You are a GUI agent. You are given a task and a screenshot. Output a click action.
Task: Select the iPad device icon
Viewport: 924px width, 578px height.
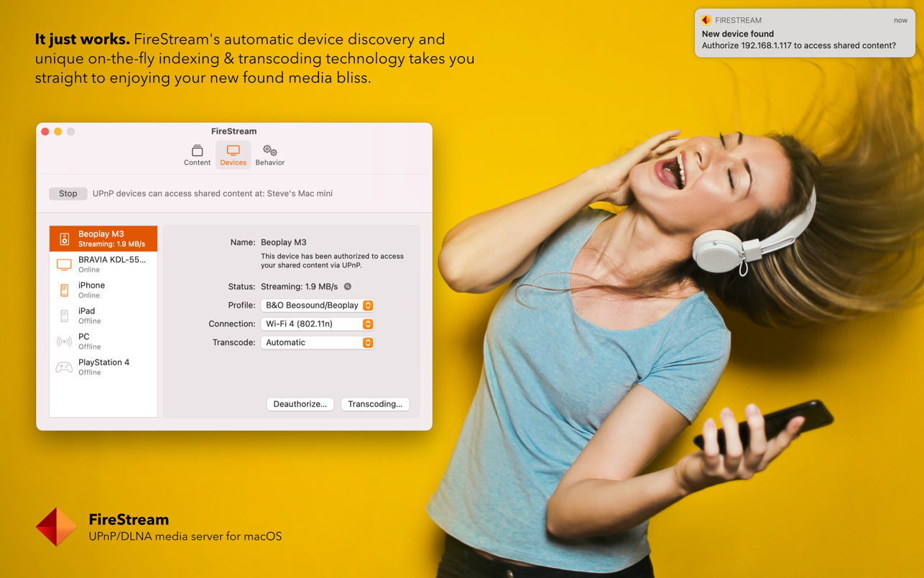coord(64,316)
